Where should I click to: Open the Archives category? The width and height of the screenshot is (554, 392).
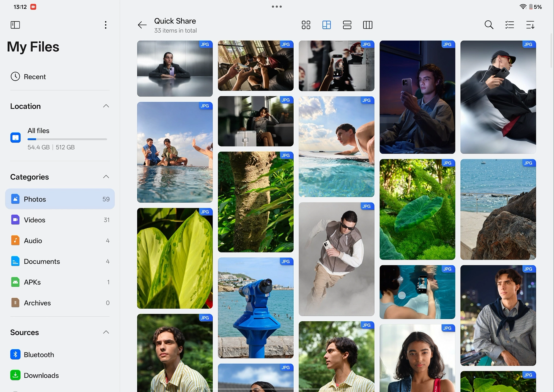pos(60,303)
